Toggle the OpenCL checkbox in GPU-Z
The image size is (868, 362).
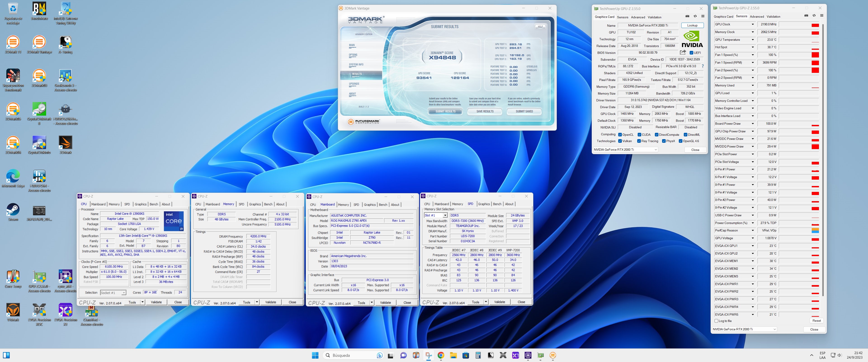click(620, 135)
